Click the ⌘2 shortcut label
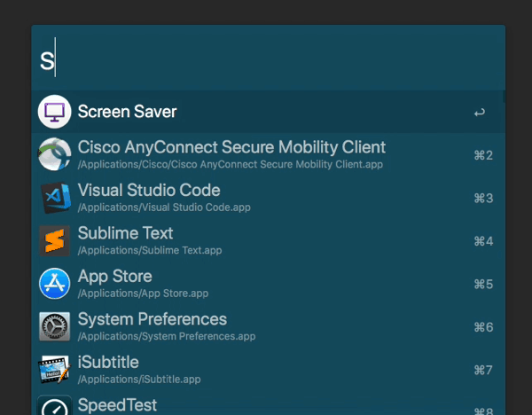The width and height of the screenshot is (532, 415). tap(483, 155)
